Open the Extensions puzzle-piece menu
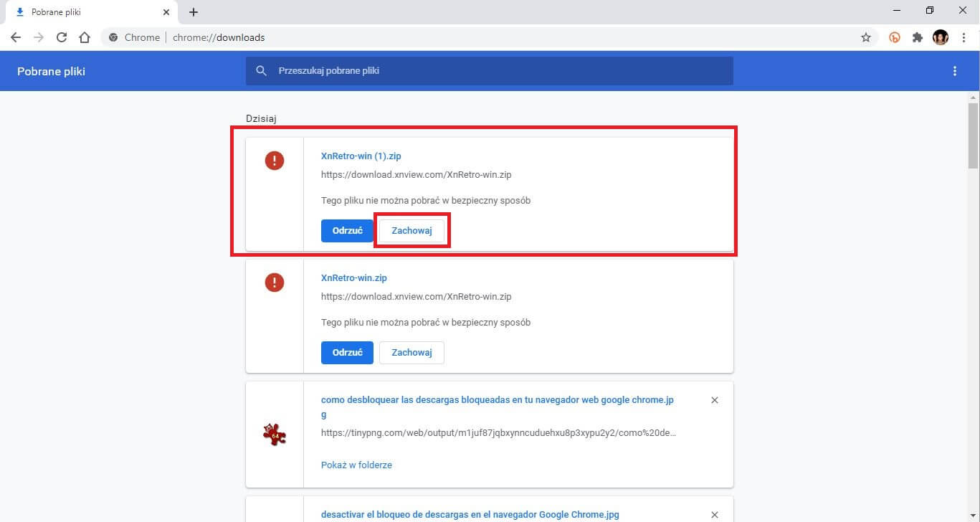Image resolution: width=980 pixels, height=522 pixels. click(x=918, y=37)
